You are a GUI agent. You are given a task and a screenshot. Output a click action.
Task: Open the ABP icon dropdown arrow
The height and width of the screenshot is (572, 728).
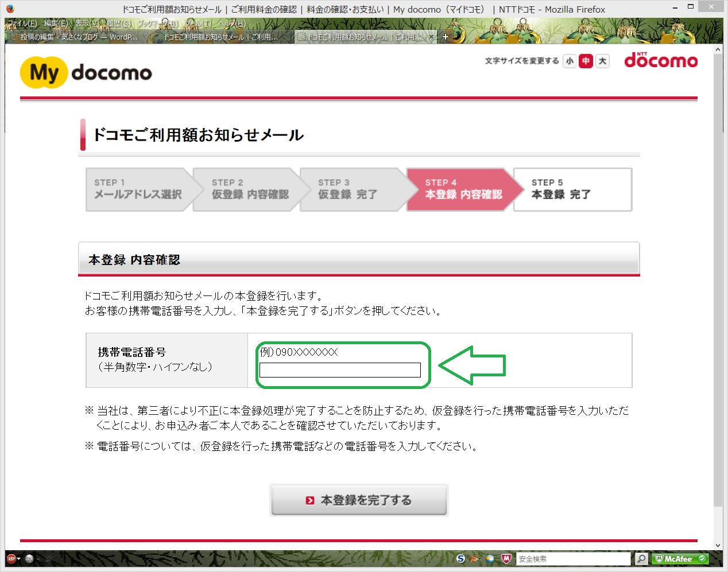coord(18,559)
